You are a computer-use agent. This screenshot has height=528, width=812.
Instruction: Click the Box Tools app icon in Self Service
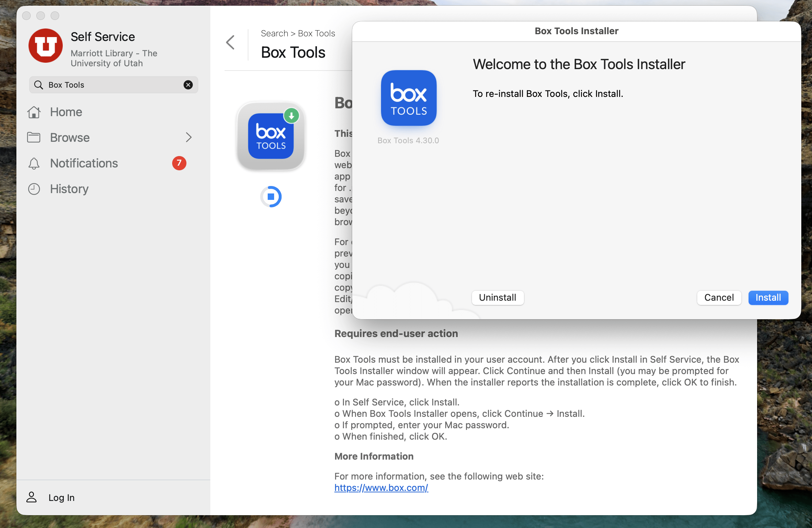pyautogui.click(x=271, y=136)
